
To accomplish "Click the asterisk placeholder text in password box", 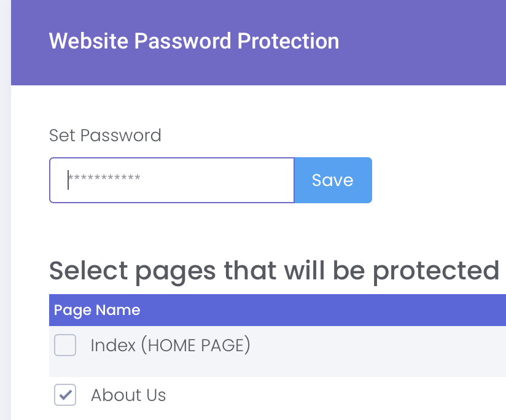I will (104, 179).
